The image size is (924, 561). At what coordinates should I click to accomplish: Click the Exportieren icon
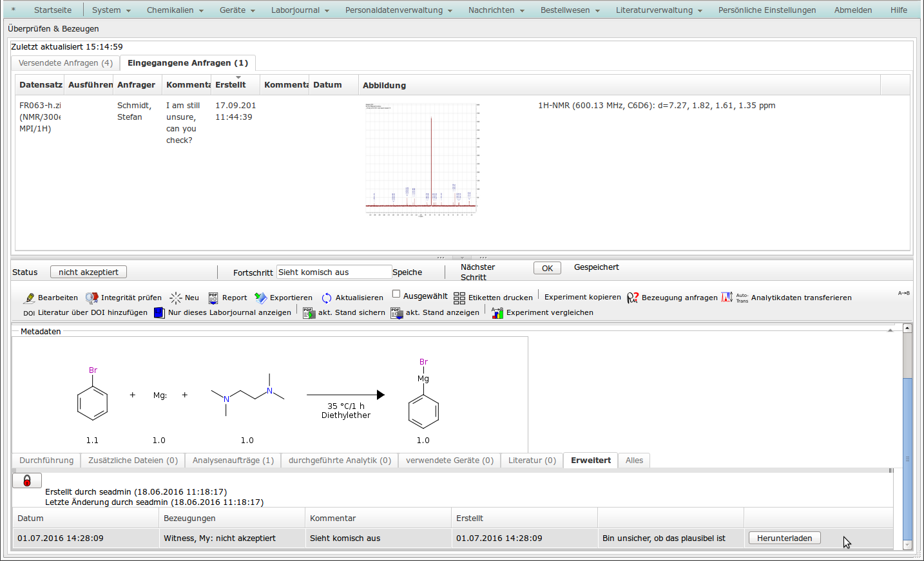[x=260, y=298]
